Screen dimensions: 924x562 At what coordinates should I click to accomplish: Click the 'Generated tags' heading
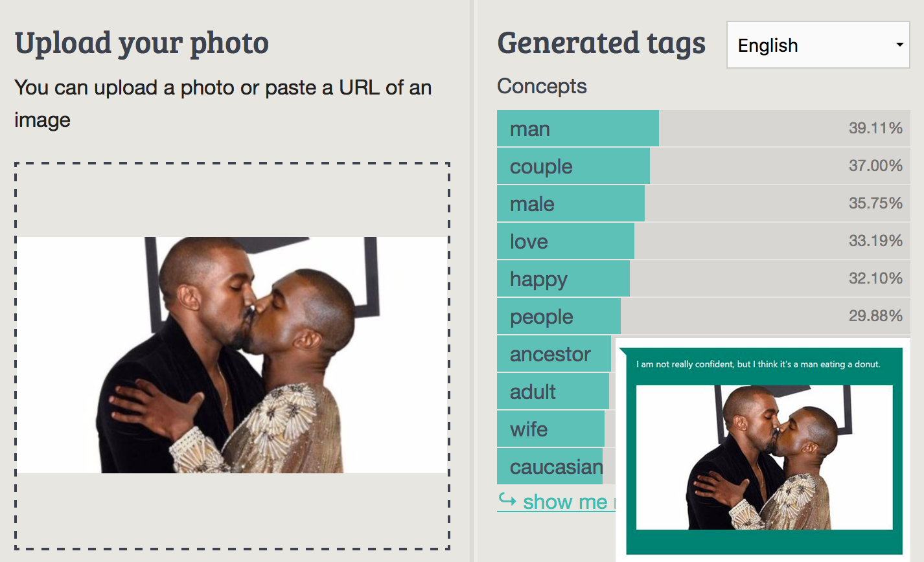(x=601, y=44)
